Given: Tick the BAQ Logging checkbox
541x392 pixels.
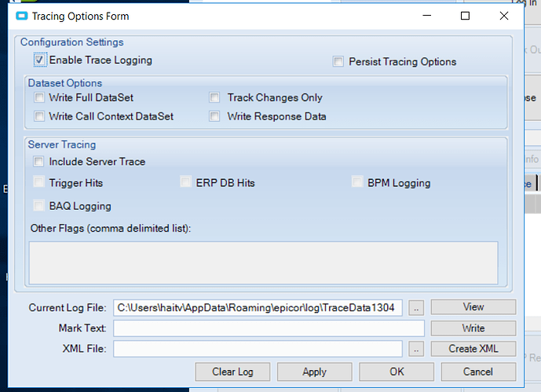Looking at the screenshot, I should [38, 206].
